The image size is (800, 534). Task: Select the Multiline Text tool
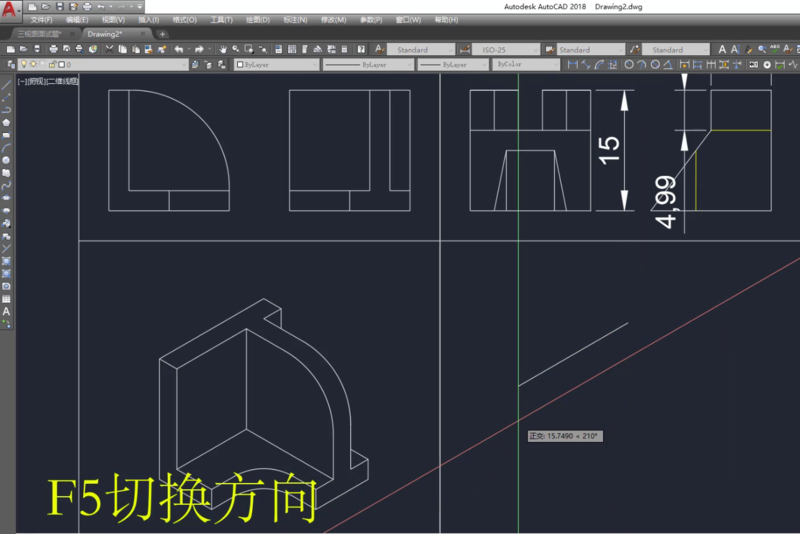(x=6, y=311)
